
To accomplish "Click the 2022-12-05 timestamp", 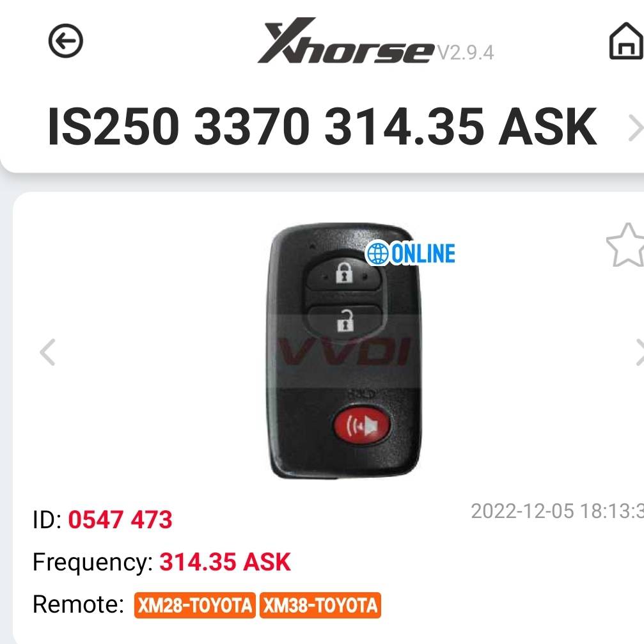I will [557, 512].
